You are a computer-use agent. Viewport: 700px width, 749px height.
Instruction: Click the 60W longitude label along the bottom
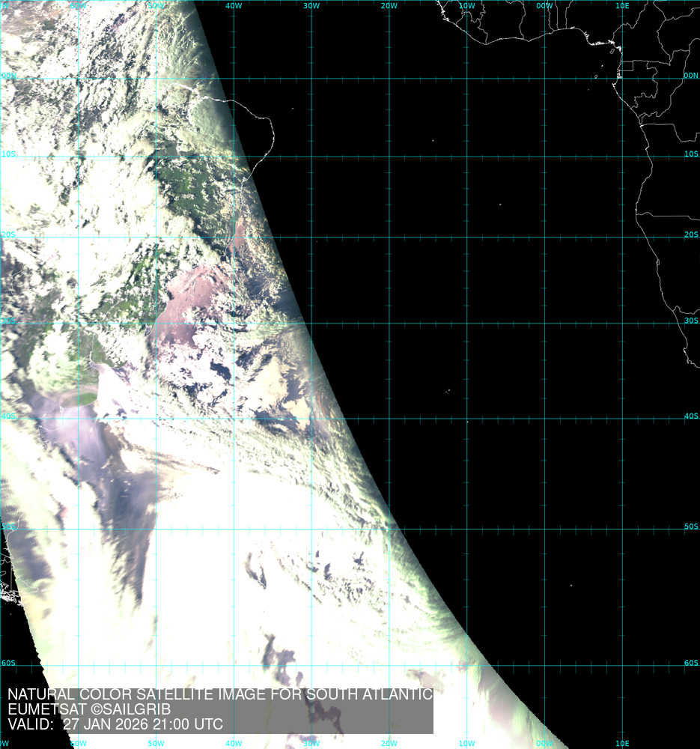77,744
